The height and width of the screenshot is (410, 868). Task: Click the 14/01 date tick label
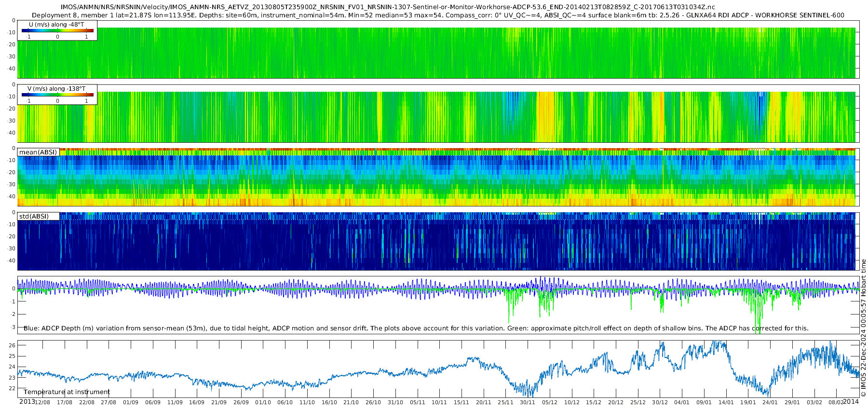pyautogui.click(x=726, y=402)
